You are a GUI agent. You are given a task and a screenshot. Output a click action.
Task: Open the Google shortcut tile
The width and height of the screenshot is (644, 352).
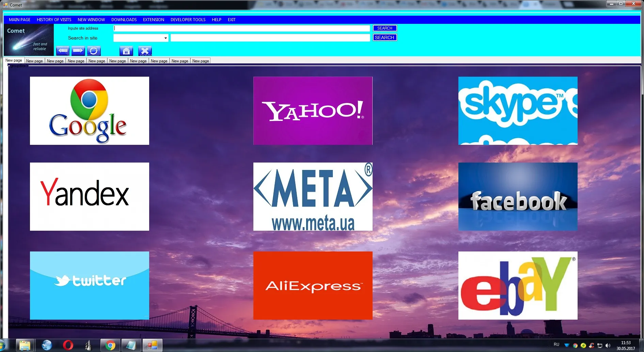[90, 111]
